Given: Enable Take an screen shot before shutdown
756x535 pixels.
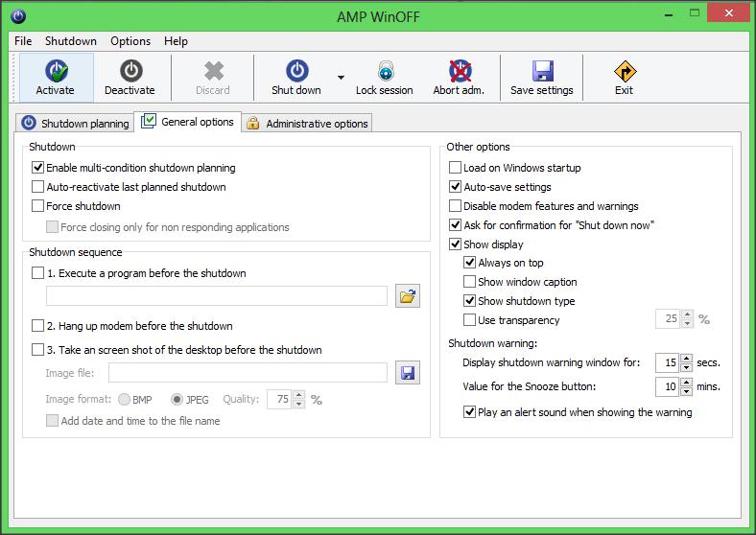Looking at the screenshot, I should (x=37, y=349).
